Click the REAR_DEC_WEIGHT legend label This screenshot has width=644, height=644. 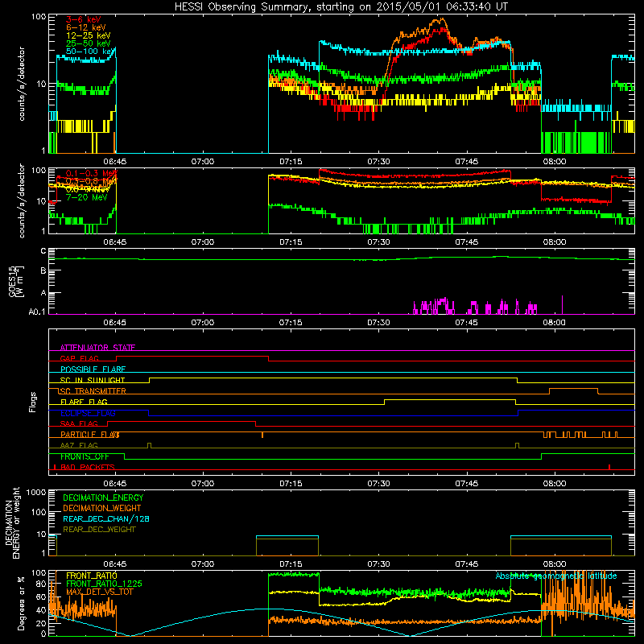tap(99, 530)
